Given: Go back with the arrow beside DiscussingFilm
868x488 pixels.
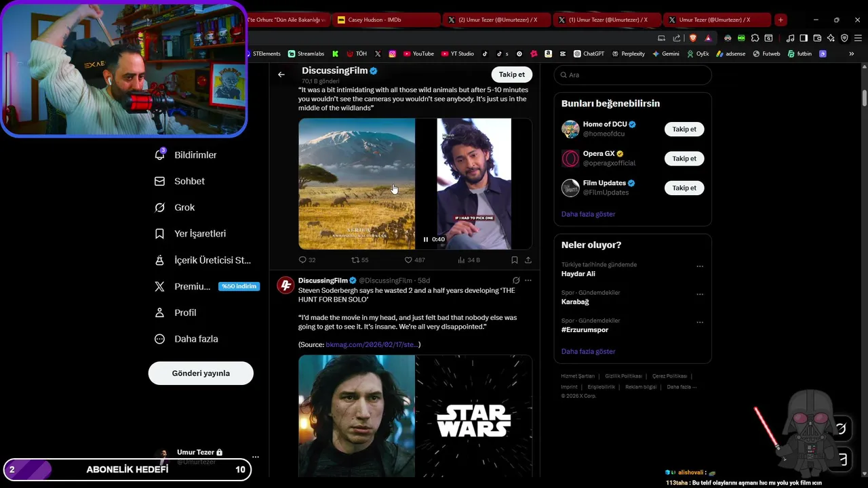Looking at the screenshot, I should 281,75.
